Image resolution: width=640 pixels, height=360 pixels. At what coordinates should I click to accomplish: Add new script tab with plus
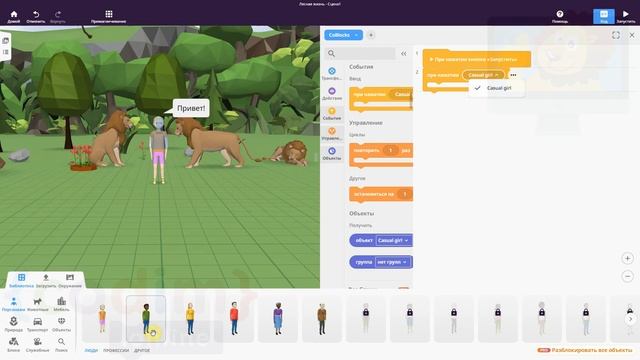[x=371, y=35]
